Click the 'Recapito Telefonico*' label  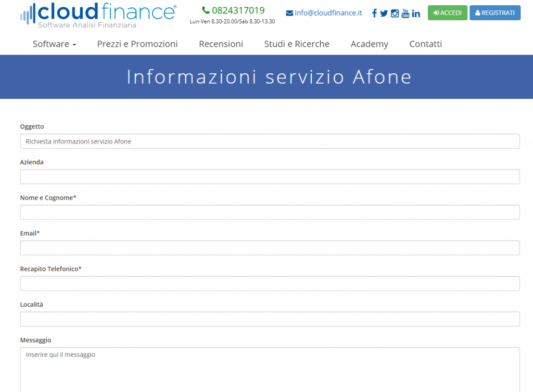coord(50,269)
